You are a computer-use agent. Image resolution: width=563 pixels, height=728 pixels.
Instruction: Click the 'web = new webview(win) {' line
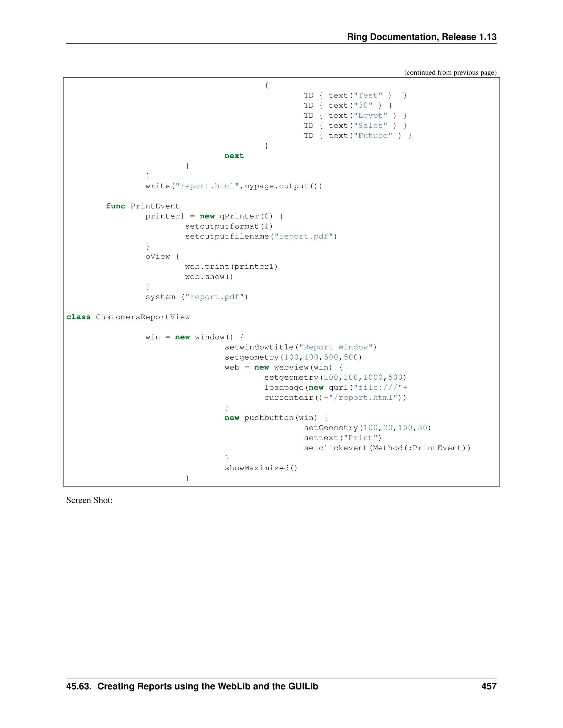[x=283, y=367]
